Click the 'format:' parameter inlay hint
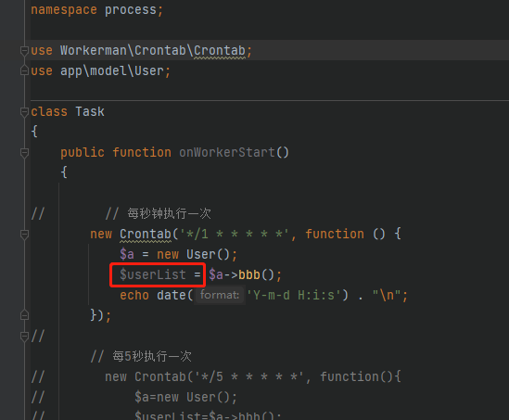Screen dimensions: 509x420 click(x=220, y=295)
